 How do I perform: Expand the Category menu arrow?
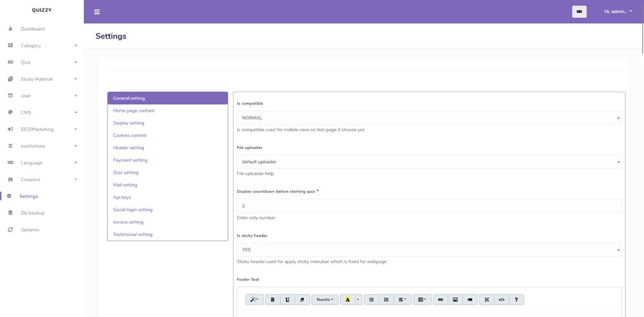point(75,46)
